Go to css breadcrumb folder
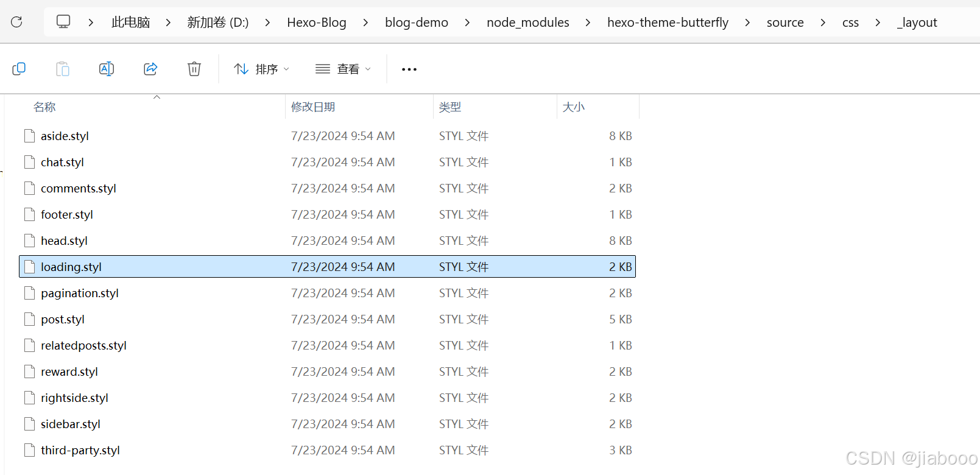 (850, 23)
